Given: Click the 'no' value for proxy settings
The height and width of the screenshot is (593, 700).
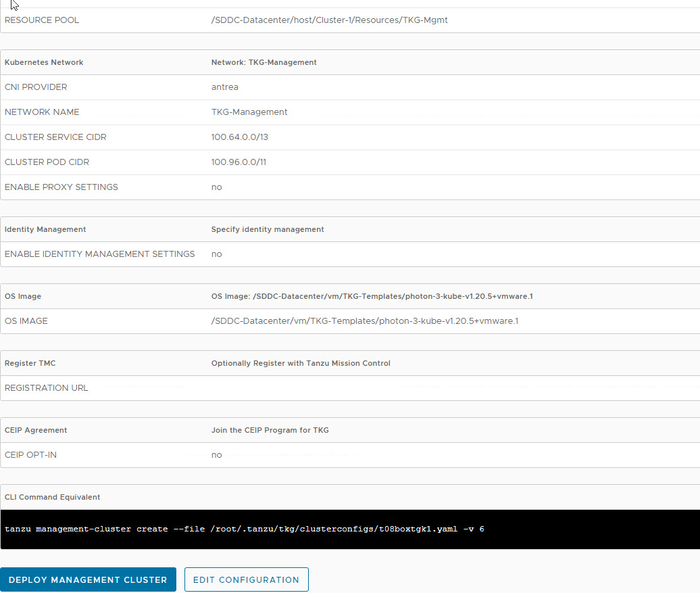Looking at the screenshot, I should 216,187.
